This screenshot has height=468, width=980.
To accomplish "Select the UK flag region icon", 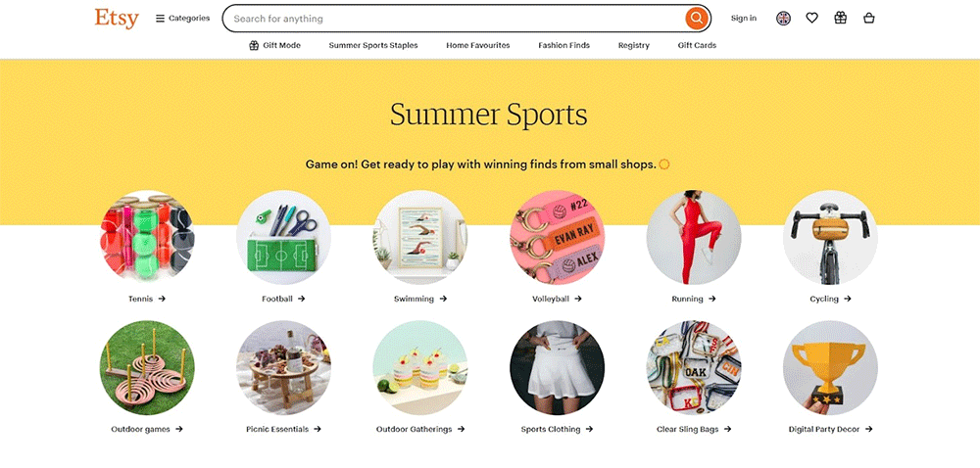I will click(x=784, y=18).
